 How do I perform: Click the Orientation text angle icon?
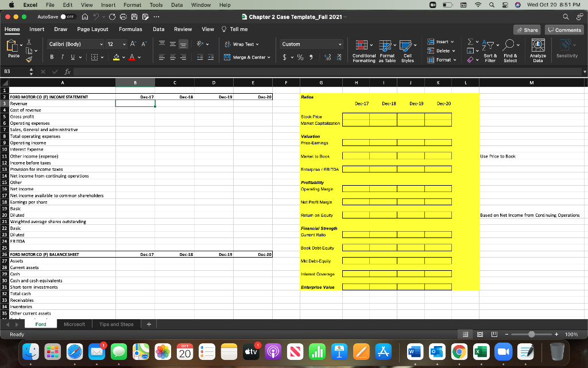(x=200, y=44)
